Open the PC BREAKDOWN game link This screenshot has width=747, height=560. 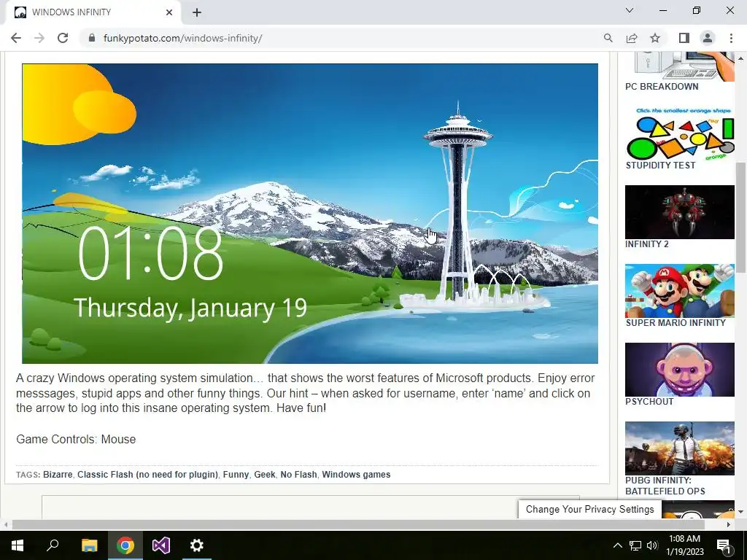click(x=662, y=87)
